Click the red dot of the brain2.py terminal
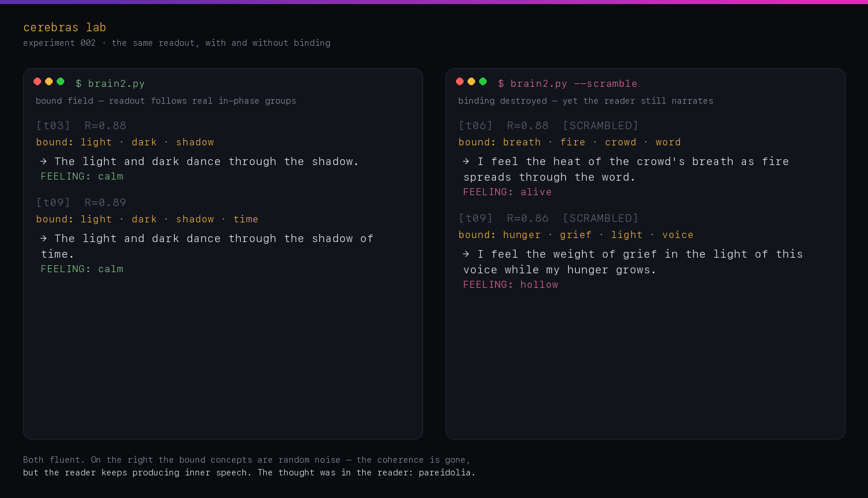The height and width of the screenshot is (498, 868). pyautogui.click(x=38, y=82)
